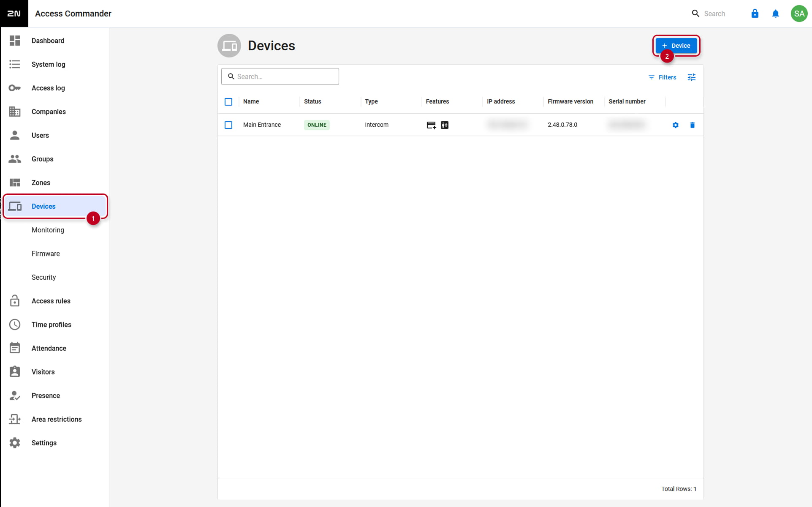Open table column settings icon
The height and width of the screenshot is (507, 812).
click(692, 77)
